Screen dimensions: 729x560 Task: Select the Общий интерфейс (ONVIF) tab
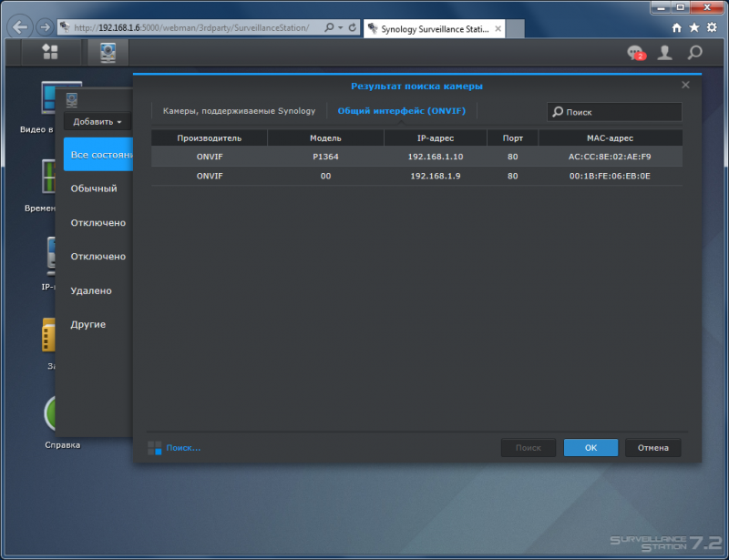402,111
